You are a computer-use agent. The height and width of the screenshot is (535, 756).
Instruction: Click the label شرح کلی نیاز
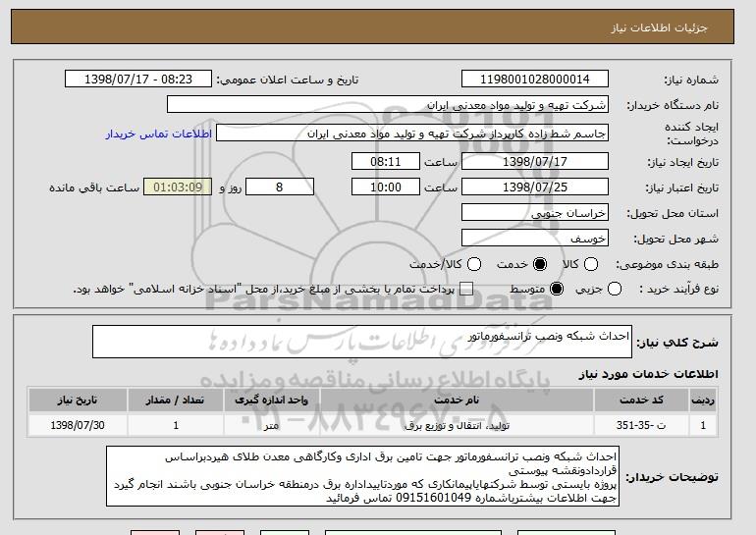pyautogui.click(x=676, y=343)
